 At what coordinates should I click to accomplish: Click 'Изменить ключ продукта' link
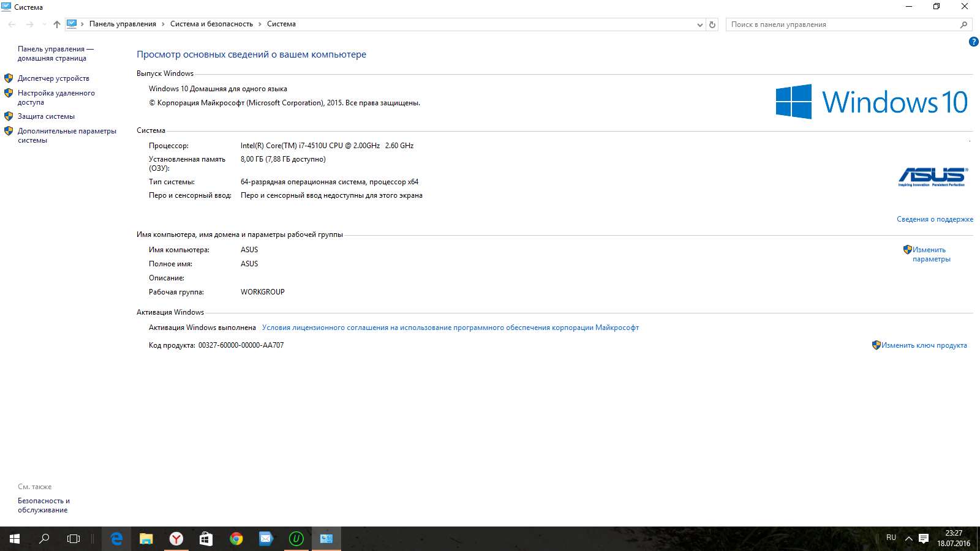click(x=924, y=345)
